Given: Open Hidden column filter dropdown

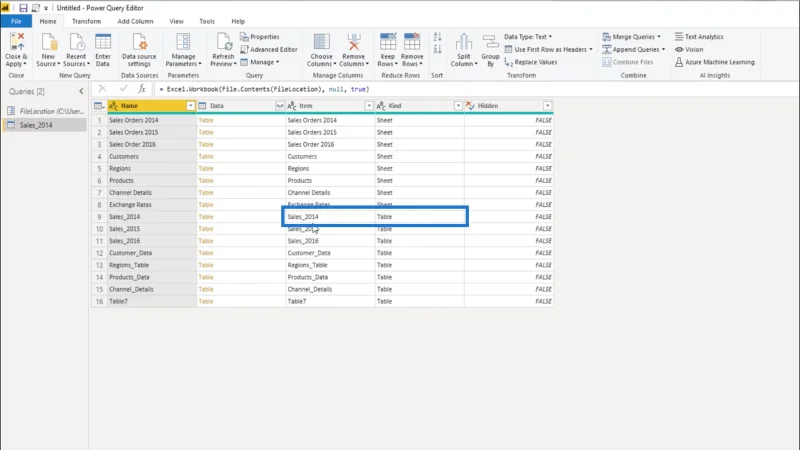Looking at the screenshot, I should click(x=547, y=106).
